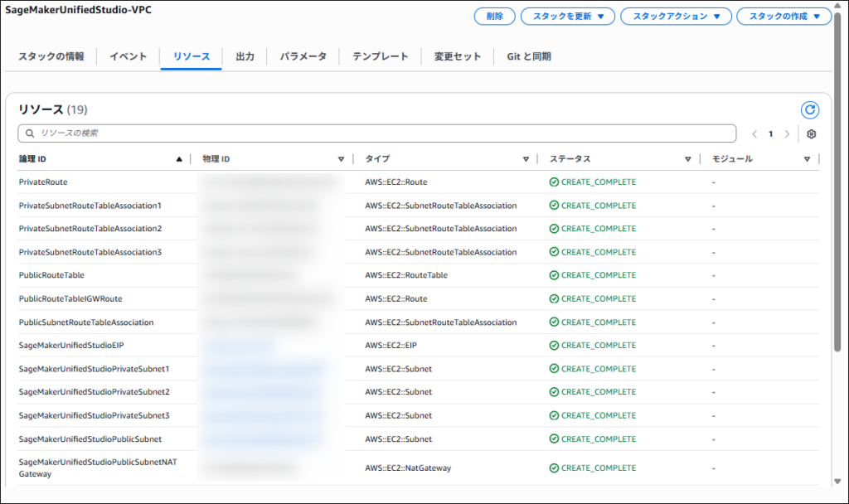Click the vertical scrollbar on the right
Image resolution: width=849 pixels, height=504 pixels.
[x=836, y=249]
